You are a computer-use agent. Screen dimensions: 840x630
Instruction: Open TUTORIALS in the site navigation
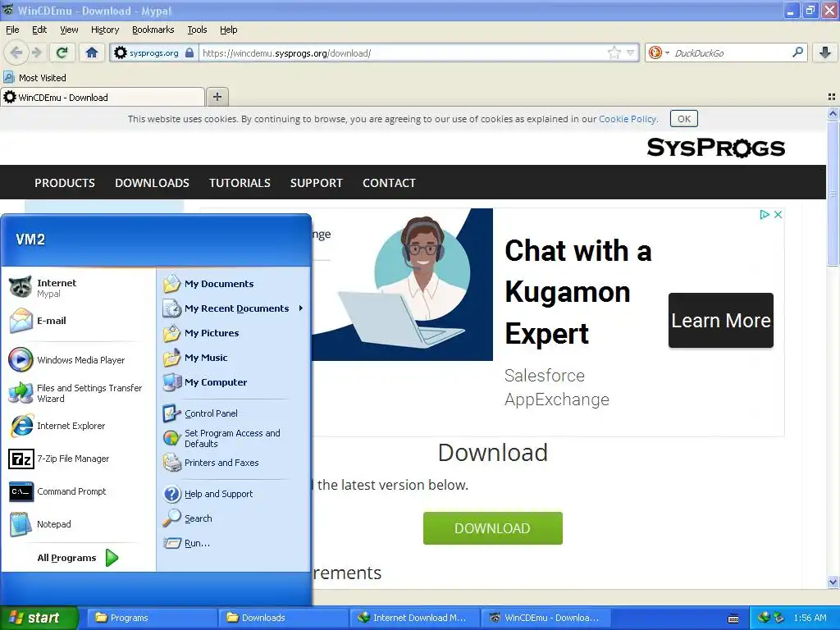(x=240, y=183)
